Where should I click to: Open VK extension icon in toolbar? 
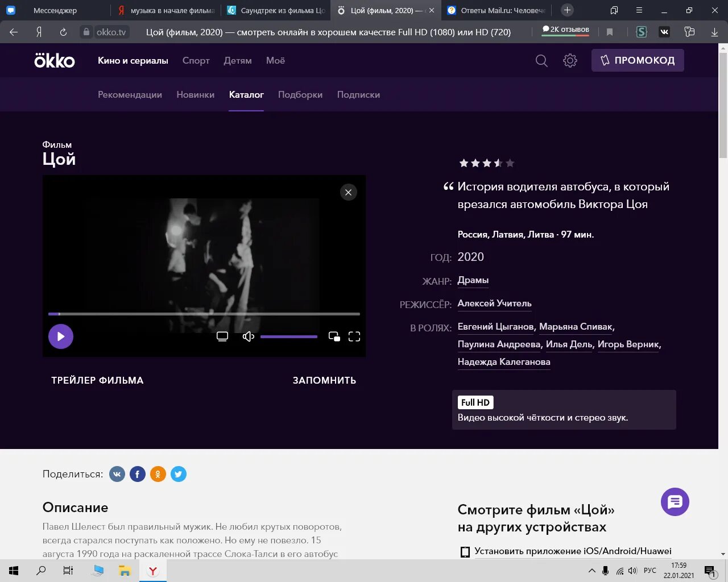(x=664, y=32)
